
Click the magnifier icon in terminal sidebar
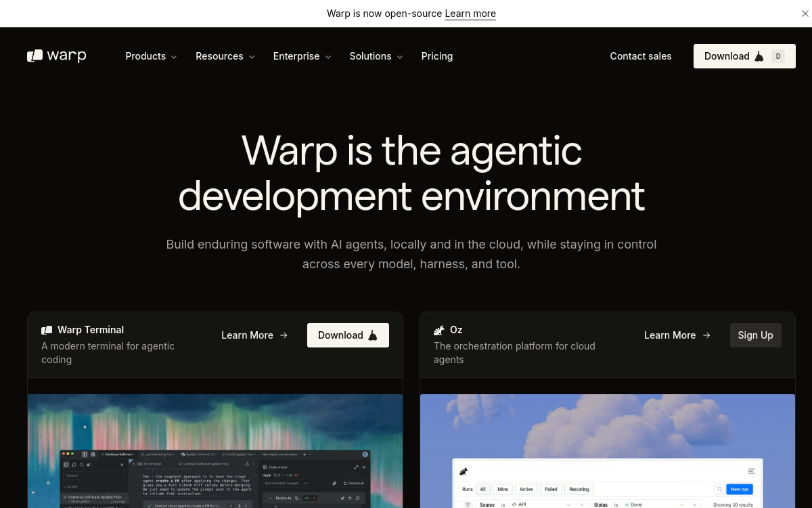coord(82,465)
